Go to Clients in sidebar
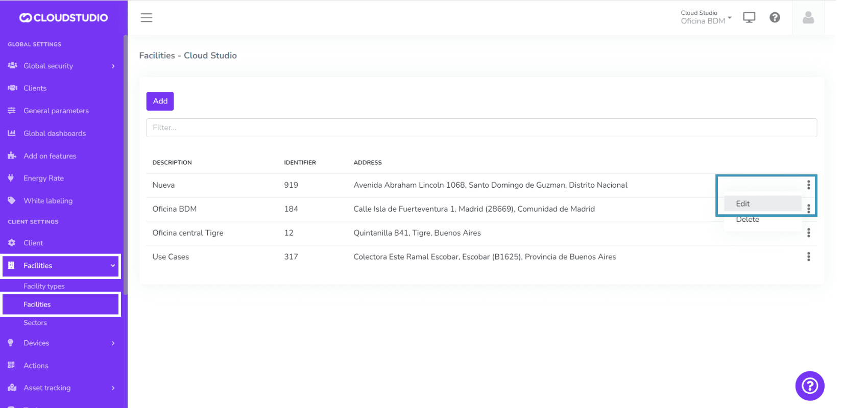868x408 pixels. 35,88
